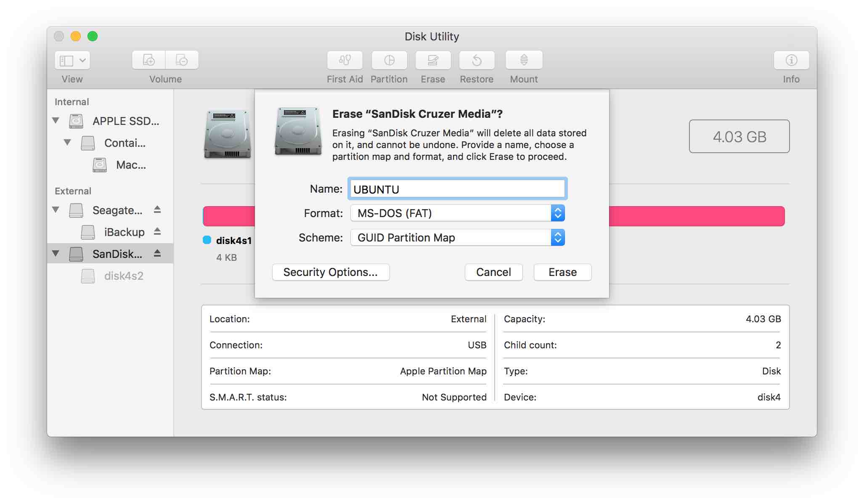
Task: Click the Internal sidebar section header
Action: click(x=72, y=102)
